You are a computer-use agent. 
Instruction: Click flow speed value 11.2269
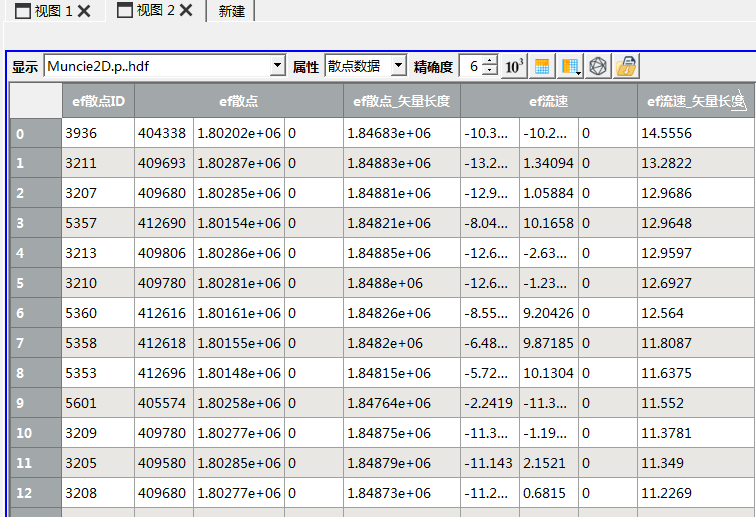click(696, 493)
